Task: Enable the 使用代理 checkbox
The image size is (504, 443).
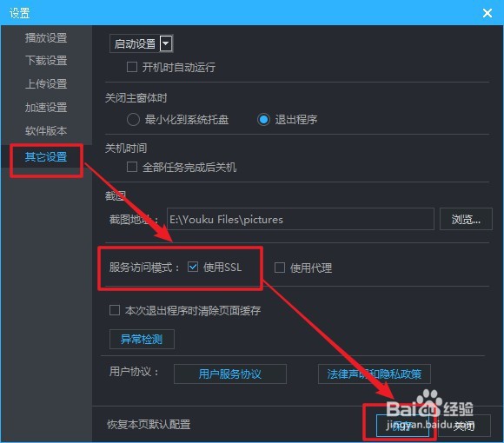Action: coord(279,268)
